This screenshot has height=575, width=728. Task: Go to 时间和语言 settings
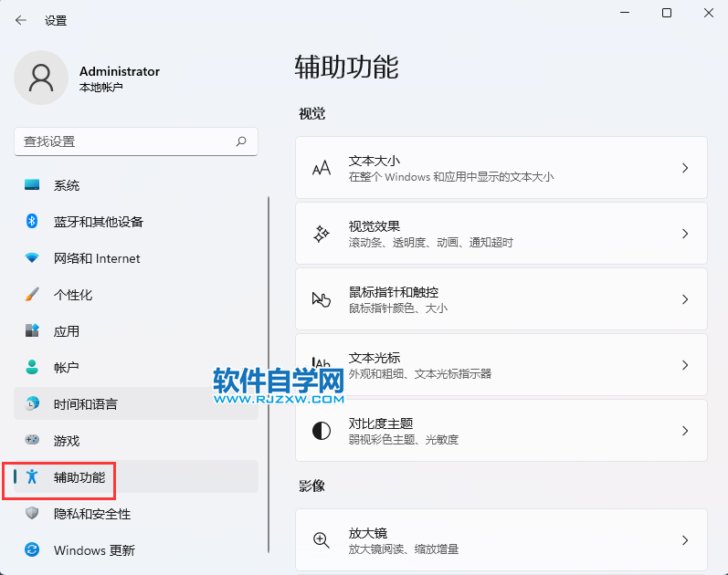click(85, 404)
